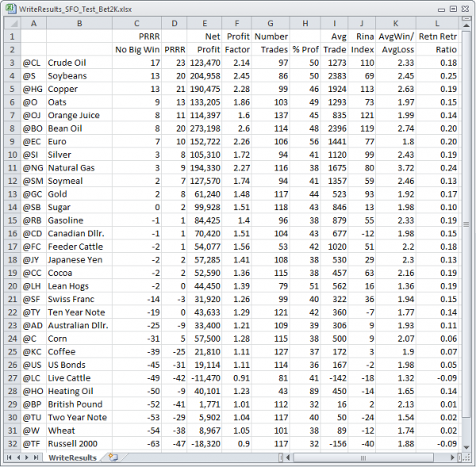Screen dimensions: 476x467
Task: Select column E header
Action: 205,23
